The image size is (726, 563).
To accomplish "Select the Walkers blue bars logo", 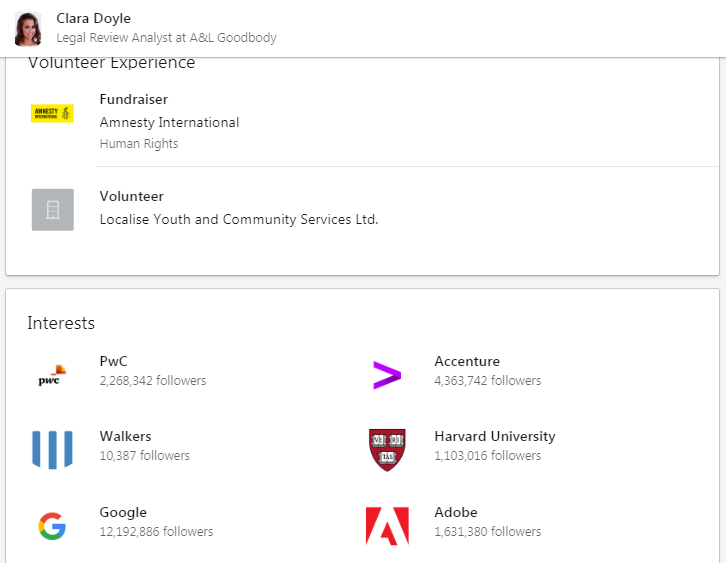I will (x=52, y=450).
